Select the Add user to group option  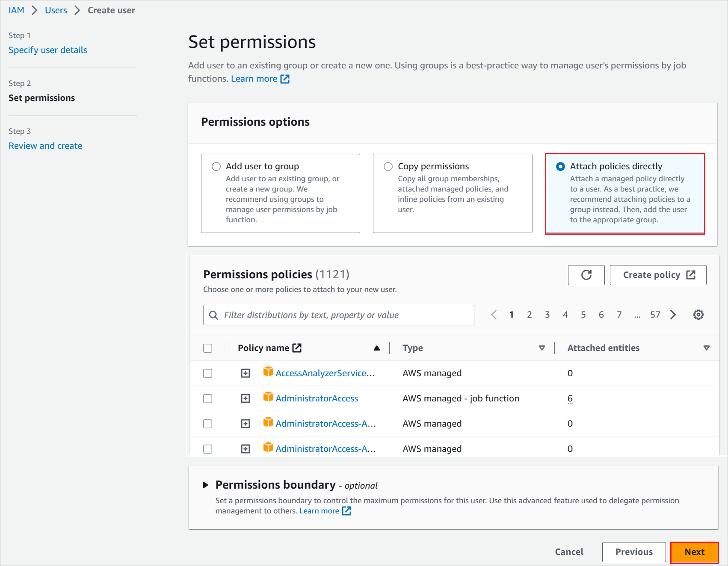tap(216, 166)
